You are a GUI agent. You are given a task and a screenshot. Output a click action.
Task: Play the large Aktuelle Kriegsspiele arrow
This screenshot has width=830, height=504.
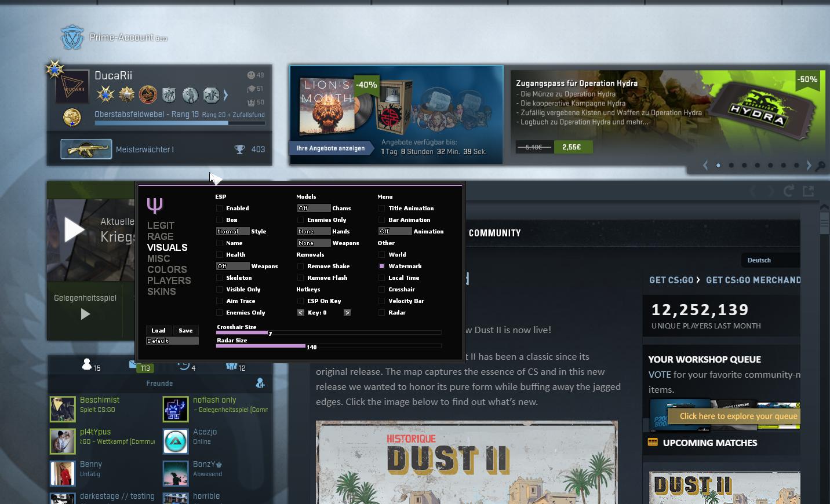point(74,229)
